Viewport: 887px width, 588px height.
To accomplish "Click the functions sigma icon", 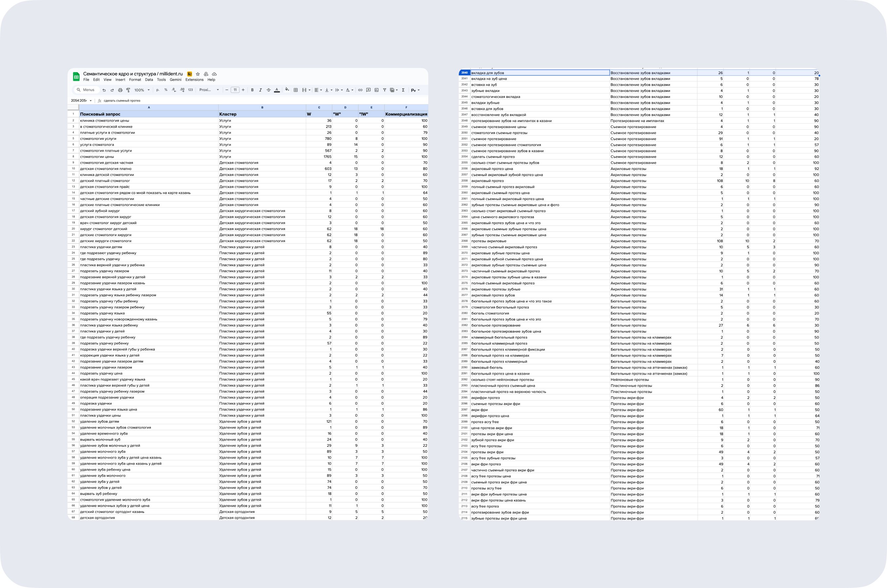I will (x=403, y=90).
